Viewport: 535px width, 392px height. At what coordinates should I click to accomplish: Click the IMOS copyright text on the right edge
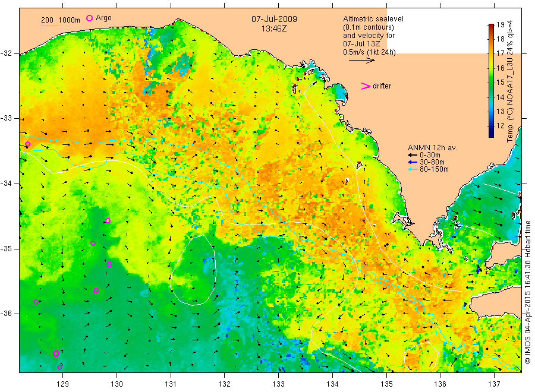[x=527, y=292]
